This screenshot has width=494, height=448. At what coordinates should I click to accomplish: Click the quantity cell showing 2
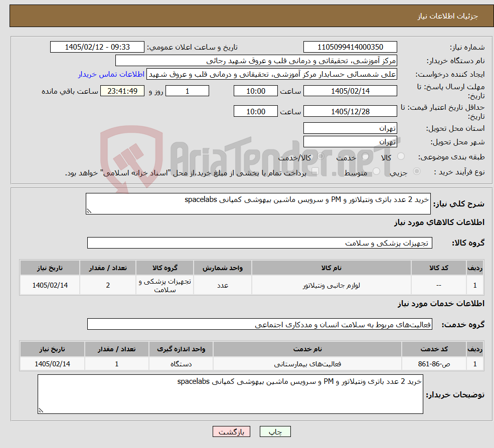tap(108, 285)
